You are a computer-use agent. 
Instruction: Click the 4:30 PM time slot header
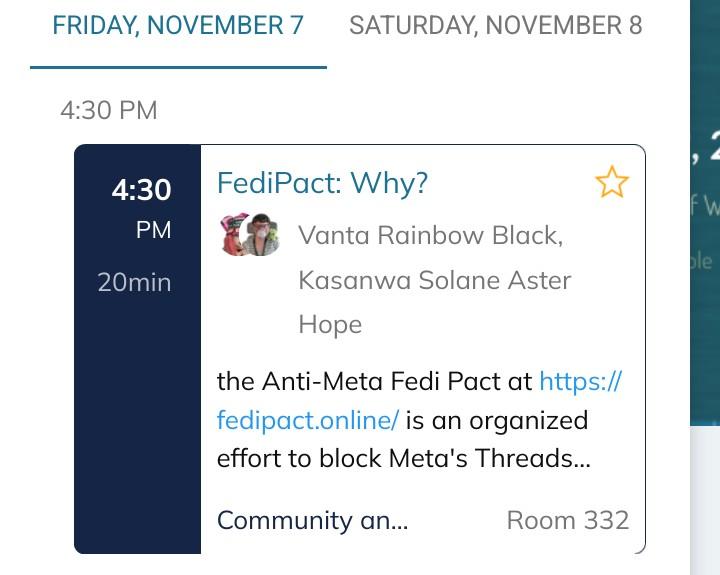tap(109, 110)
